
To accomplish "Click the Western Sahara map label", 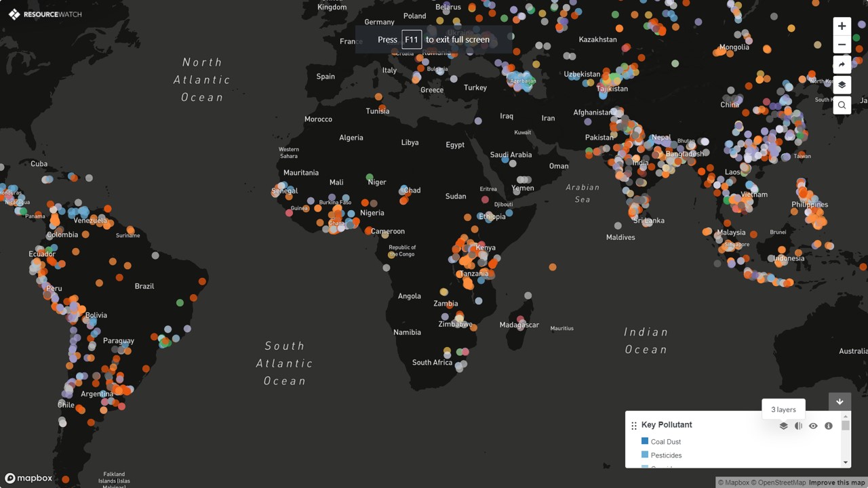I will [289, 152].
